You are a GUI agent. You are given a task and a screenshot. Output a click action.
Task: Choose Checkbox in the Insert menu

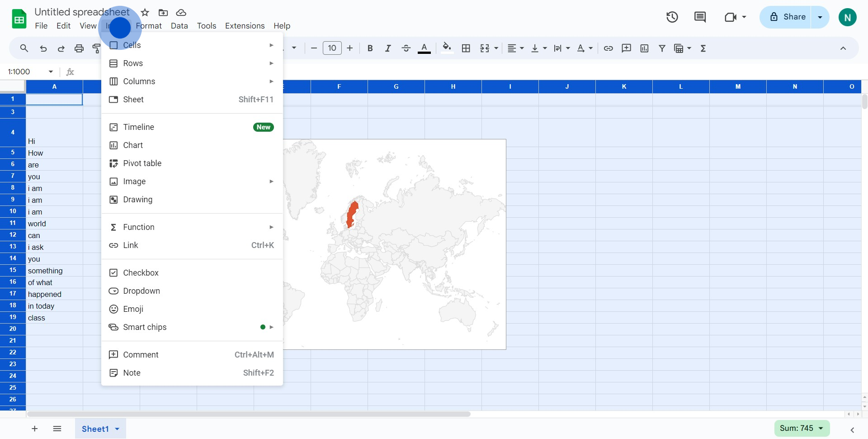click(x=141, y=273)
